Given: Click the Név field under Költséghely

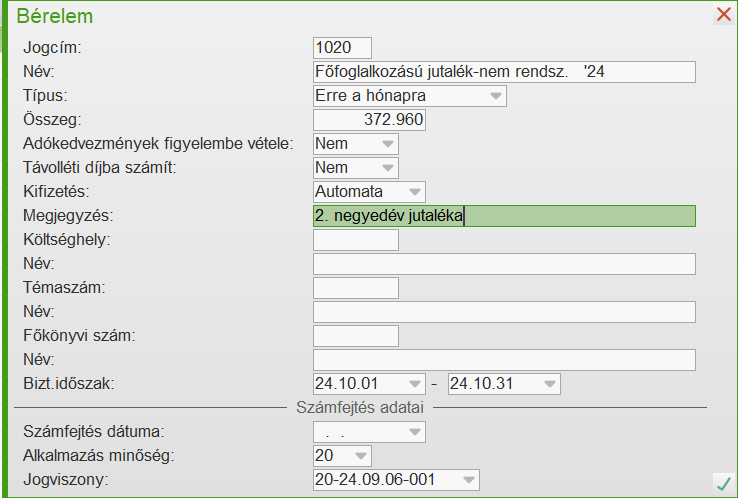Looking at the screenshot, I should [503, 264].
